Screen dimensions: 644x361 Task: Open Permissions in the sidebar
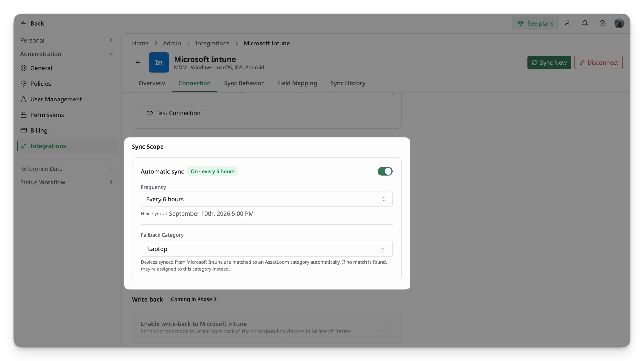pyautogui.click(x=67, y=115)
